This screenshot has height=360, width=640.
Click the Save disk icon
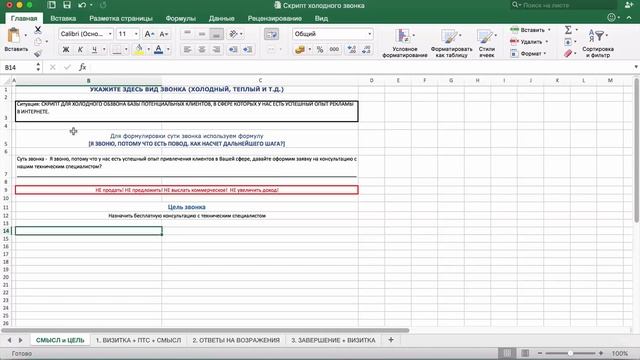tap(67, 5)
